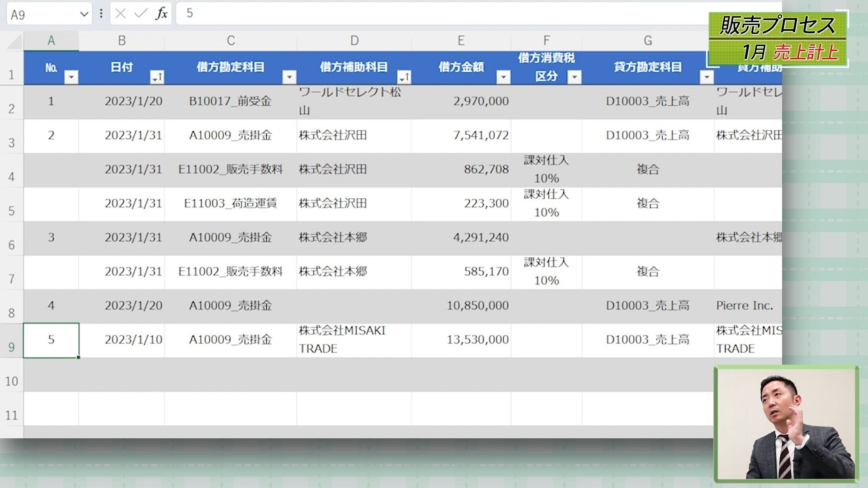Viewport: 868px width, 488px height.
Task: Select the Pierre Inc. cell
Action: coord(745,306)
